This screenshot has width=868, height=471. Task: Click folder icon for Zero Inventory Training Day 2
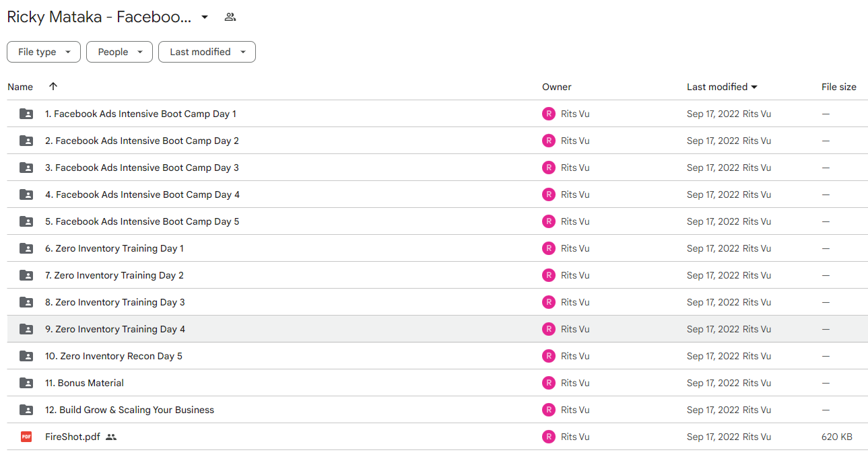click(26, 275)
